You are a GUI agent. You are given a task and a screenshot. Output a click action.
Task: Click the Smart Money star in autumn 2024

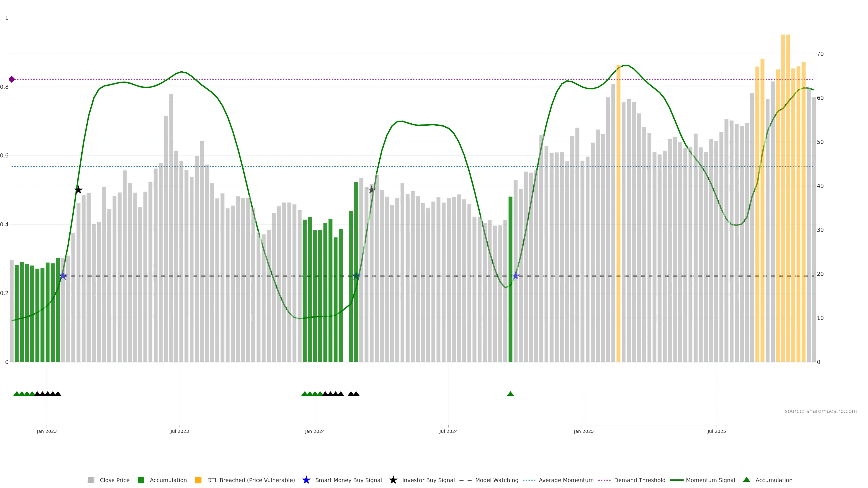point(516,276)
